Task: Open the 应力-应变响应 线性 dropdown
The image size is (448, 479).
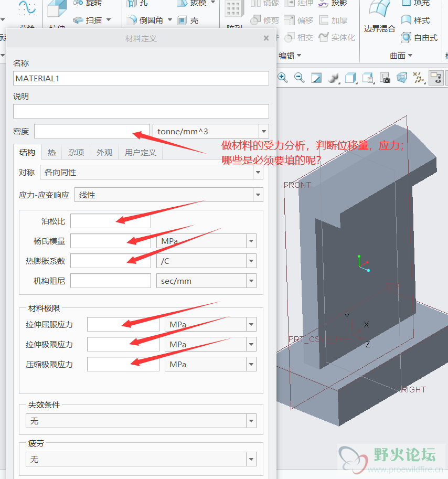Action: (168, 195)
